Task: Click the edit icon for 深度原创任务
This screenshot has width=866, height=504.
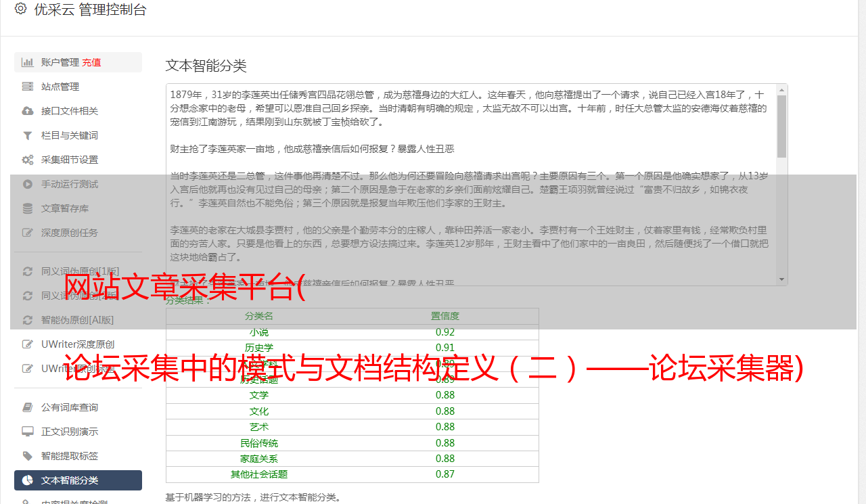Action: [28, 233]
